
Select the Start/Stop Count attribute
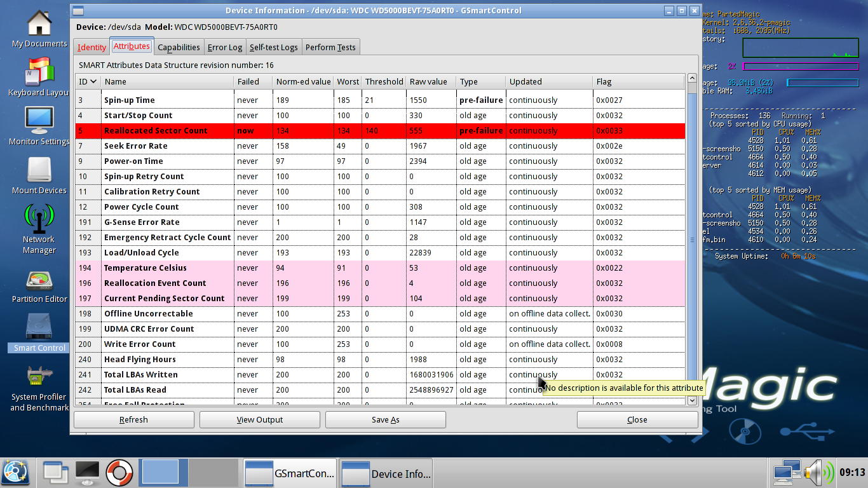(x=380, y=115)
